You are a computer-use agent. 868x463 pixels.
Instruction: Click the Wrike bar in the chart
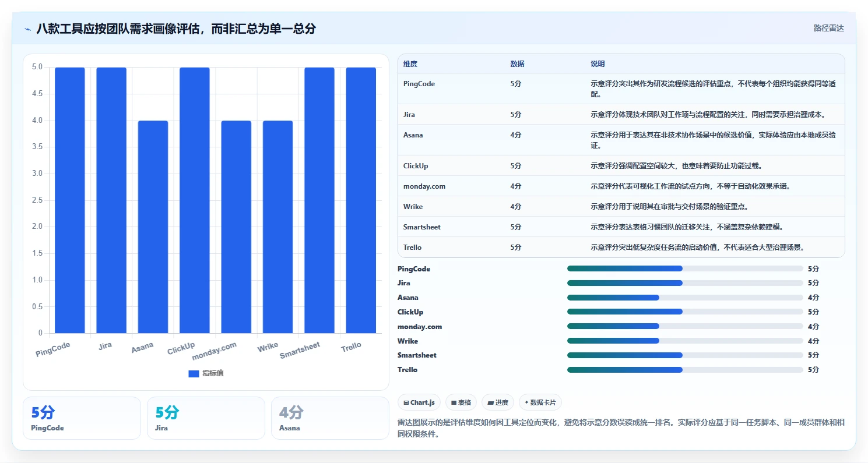click(x=277, y=227)
